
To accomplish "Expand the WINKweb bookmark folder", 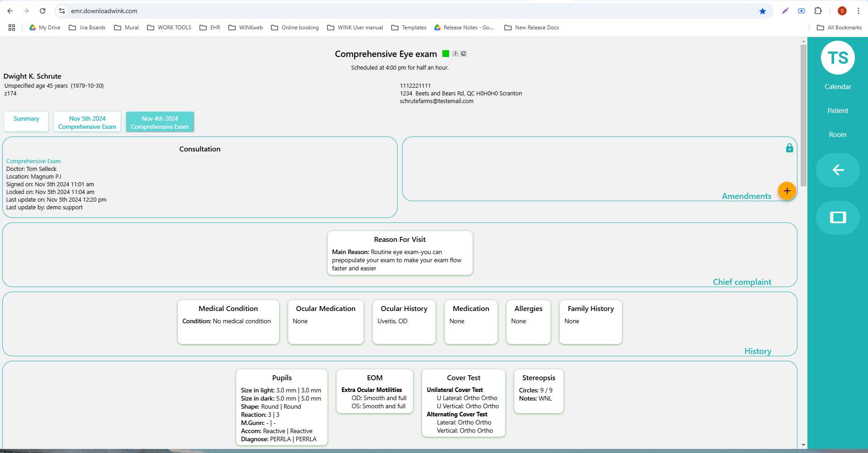I will tap(246, 28).
